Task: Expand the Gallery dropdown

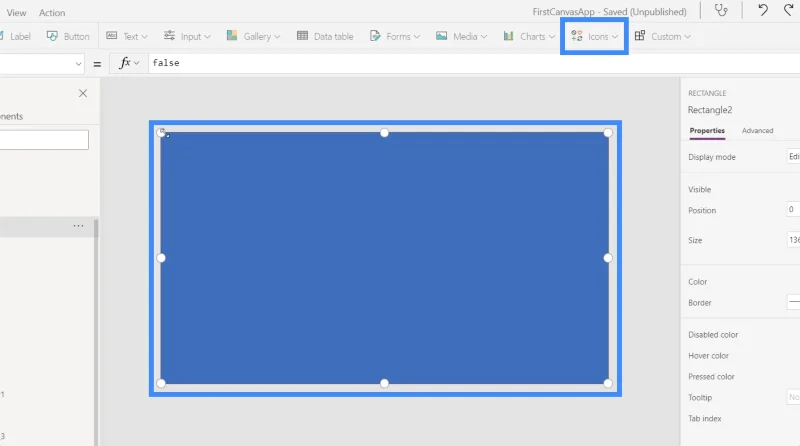Action: point(253,36)
